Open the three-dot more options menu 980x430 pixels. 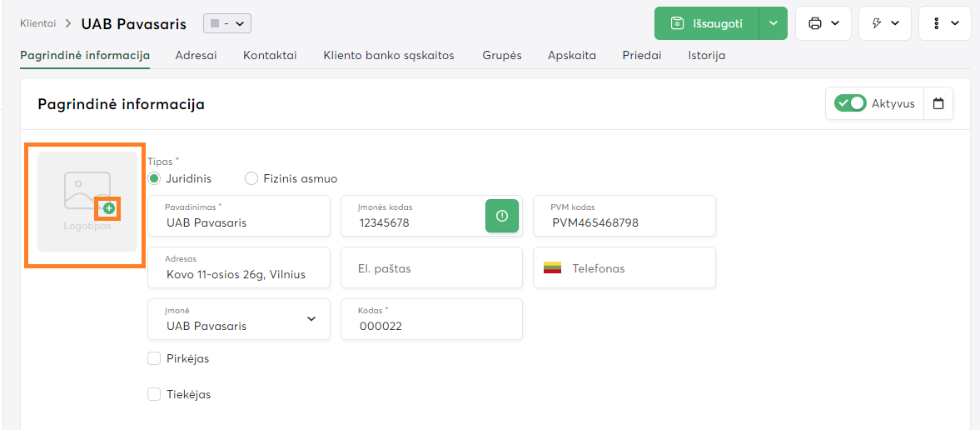pos(944,23)
